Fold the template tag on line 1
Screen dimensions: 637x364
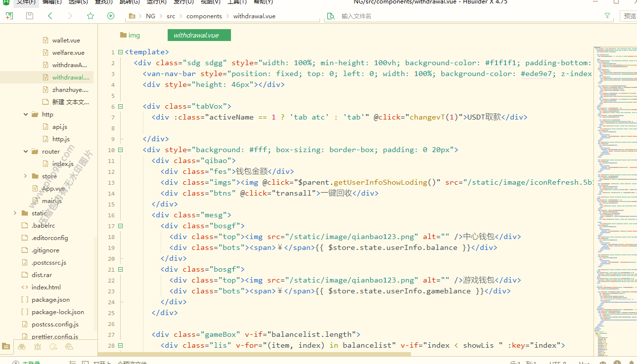point(120,52)
